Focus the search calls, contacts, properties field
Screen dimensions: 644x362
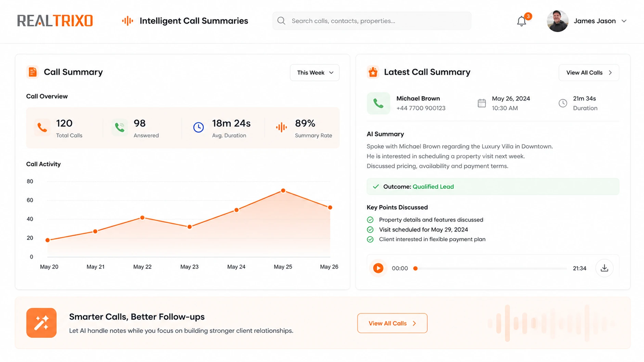coord(372,21)
